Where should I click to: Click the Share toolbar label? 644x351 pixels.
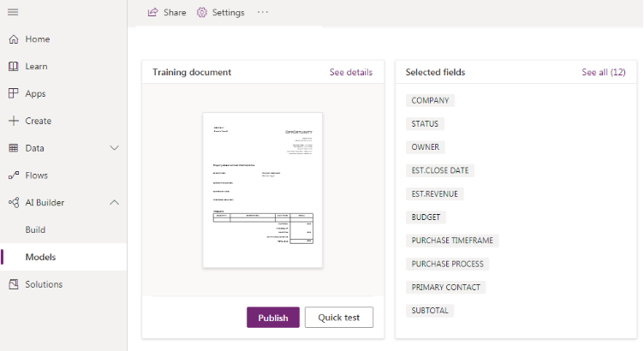point(175,12)
